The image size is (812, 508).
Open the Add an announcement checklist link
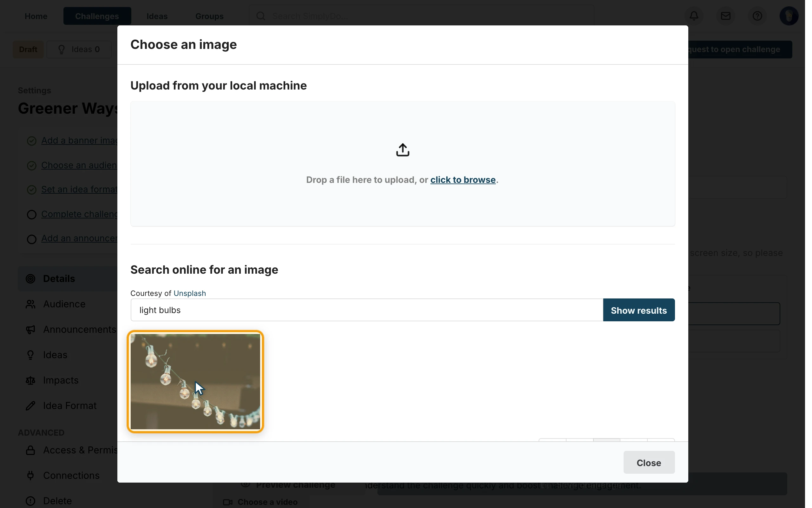pos(79,238)
